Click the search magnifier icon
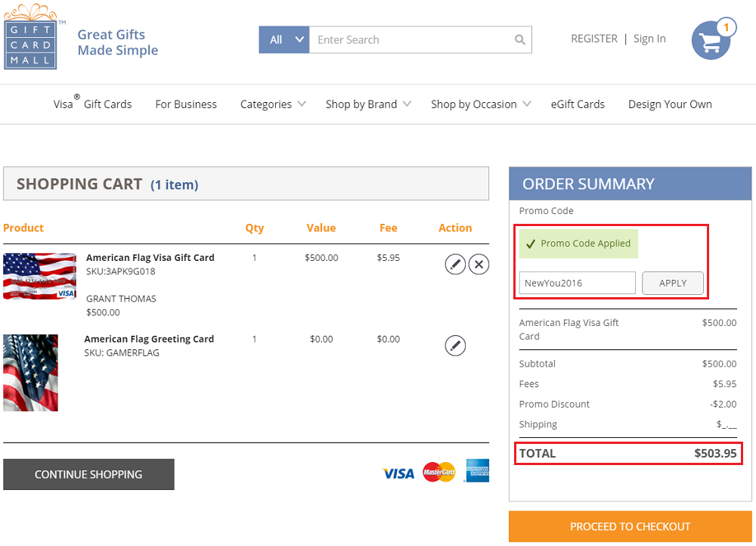 pos(519,39)
